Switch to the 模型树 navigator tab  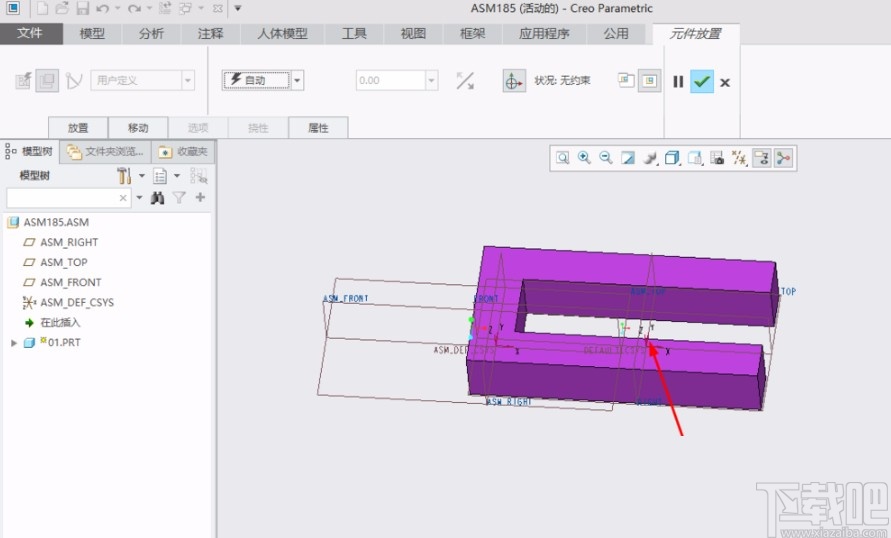[30, 152]
